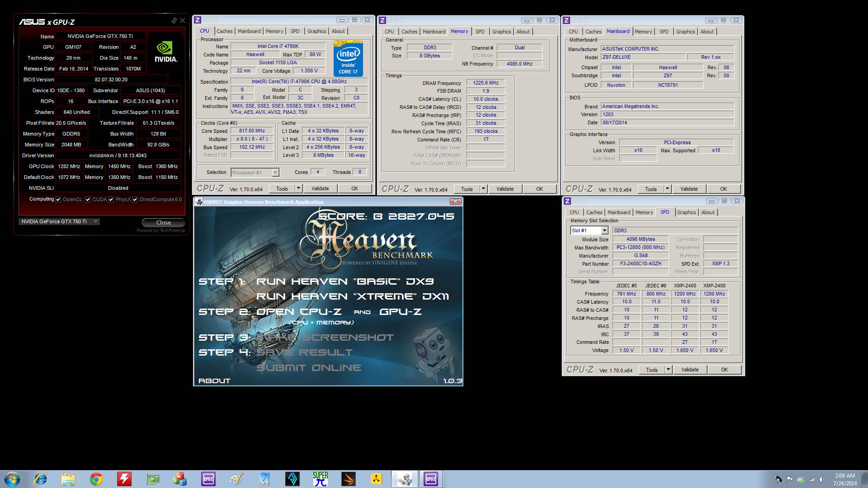Screen dimensions: 868x488
Task: Click Validate in SPD tab window
Action: [x=690, y=370]
